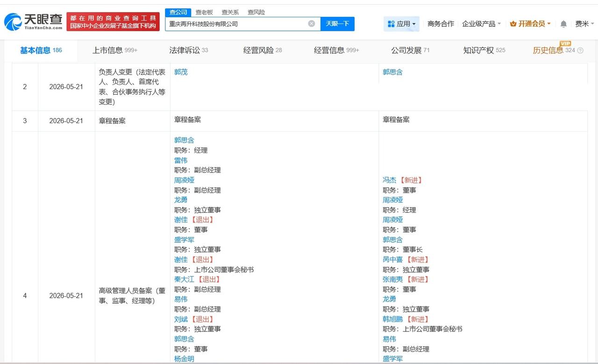Select the 查公司 search tab

click(178, 13)
